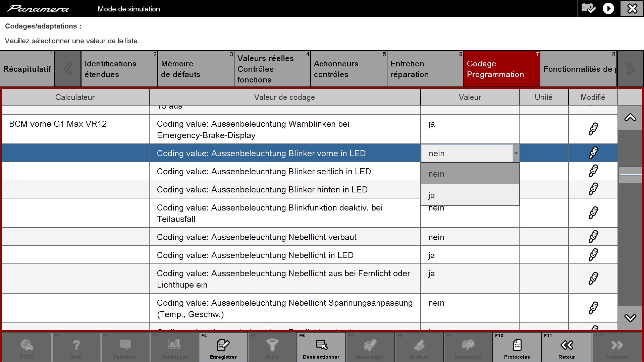Click Désélectionner F6 button

pyautogui.click(x=321, y=347)
